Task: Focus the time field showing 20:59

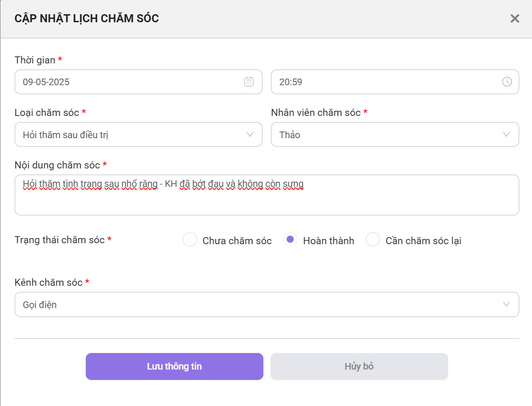Action: (395, 82)
